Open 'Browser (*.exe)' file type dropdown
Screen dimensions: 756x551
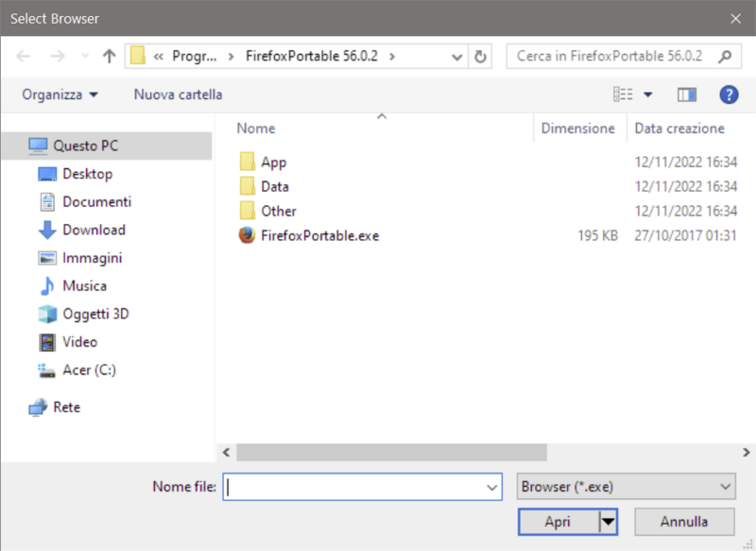[627, 487]
